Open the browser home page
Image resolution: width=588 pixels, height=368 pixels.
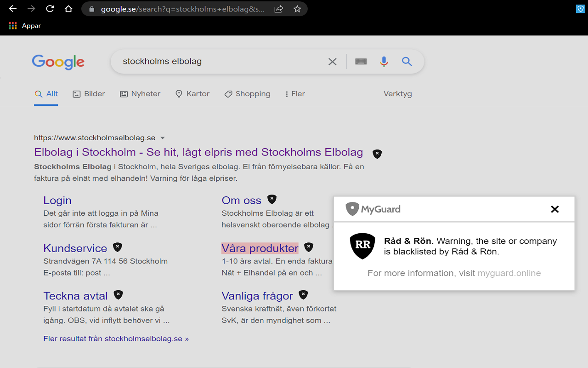click(x=68, y=9)
